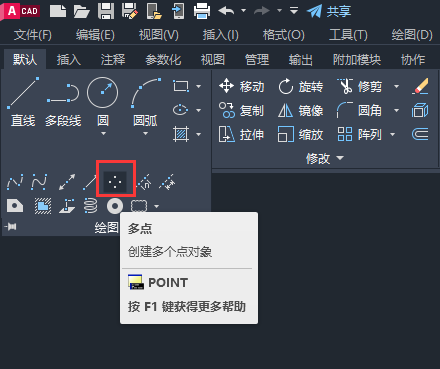Switch to the 插入 ribbon tab

tap(69, 60)
